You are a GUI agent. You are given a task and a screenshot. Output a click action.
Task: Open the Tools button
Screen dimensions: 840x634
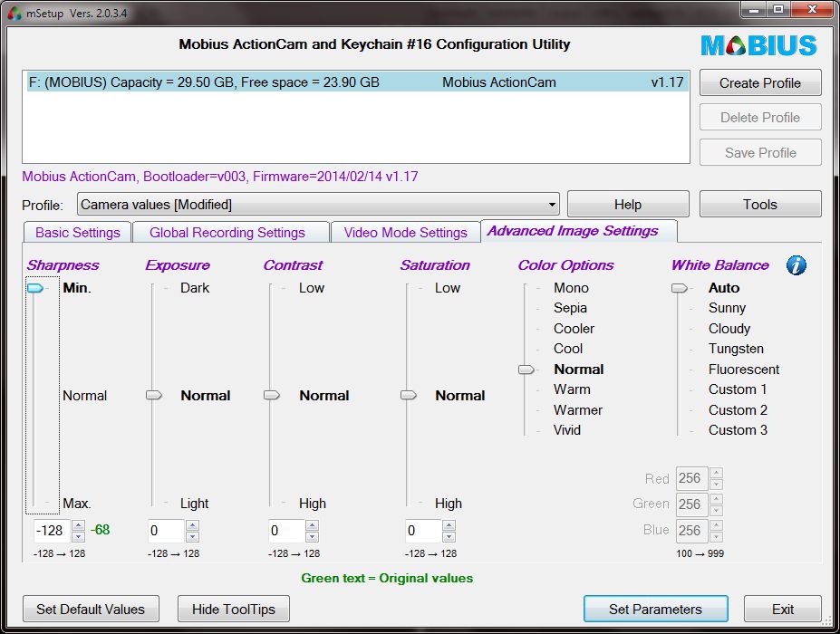760,204
